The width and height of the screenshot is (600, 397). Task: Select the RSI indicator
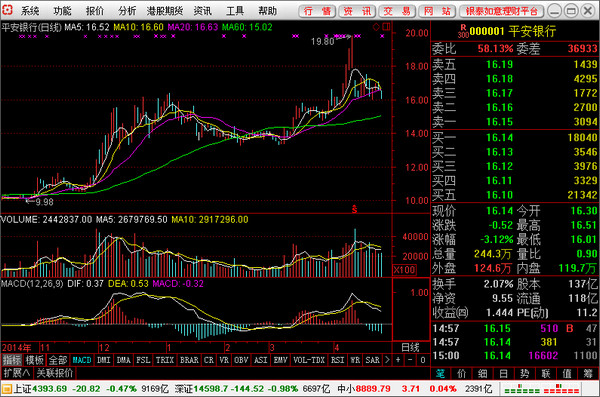point(337,360)
